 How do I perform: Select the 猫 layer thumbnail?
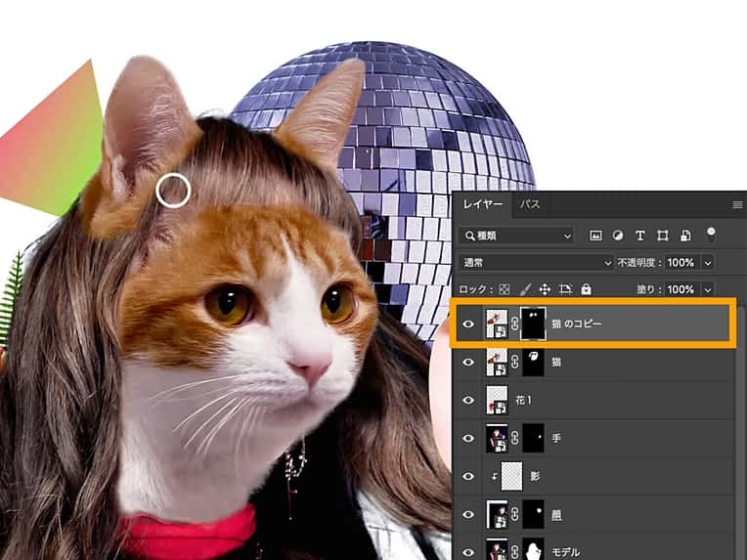497,362
